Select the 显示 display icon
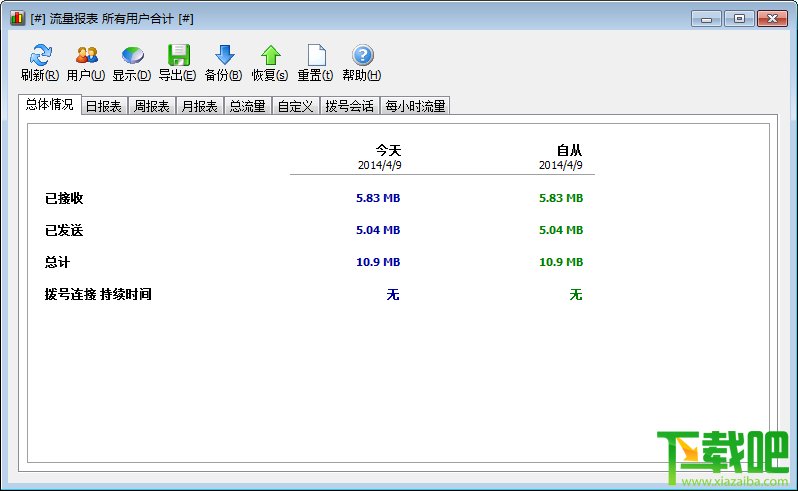 pyautogui.click(x=132, y=55)
